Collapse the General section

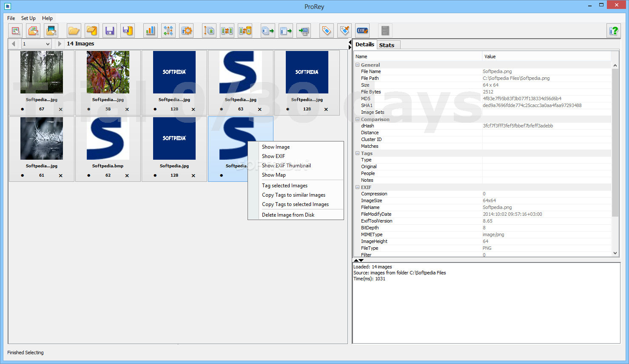click(x=357, y=65)
